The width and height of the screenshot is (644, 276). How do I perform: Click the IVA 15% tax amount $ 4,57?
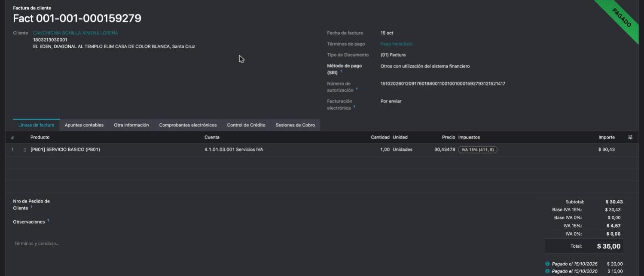pyautogui.click(x=613, y=226)
